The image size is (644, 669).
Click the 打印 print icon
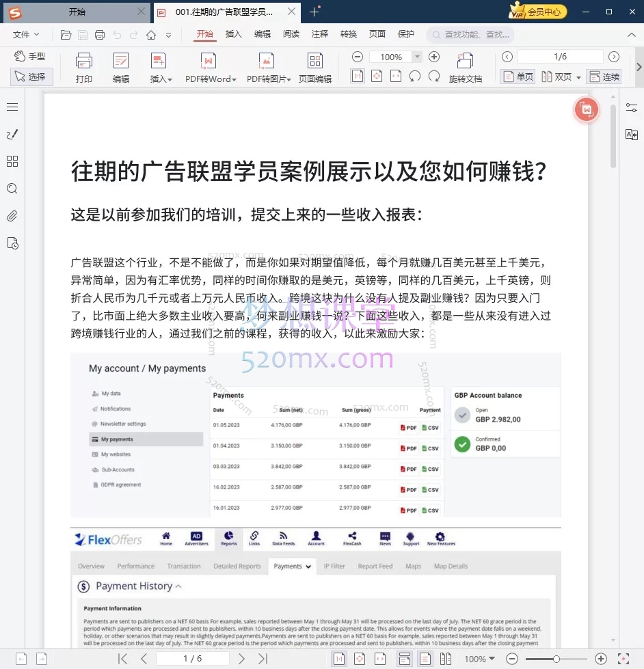tap(85, 66)
